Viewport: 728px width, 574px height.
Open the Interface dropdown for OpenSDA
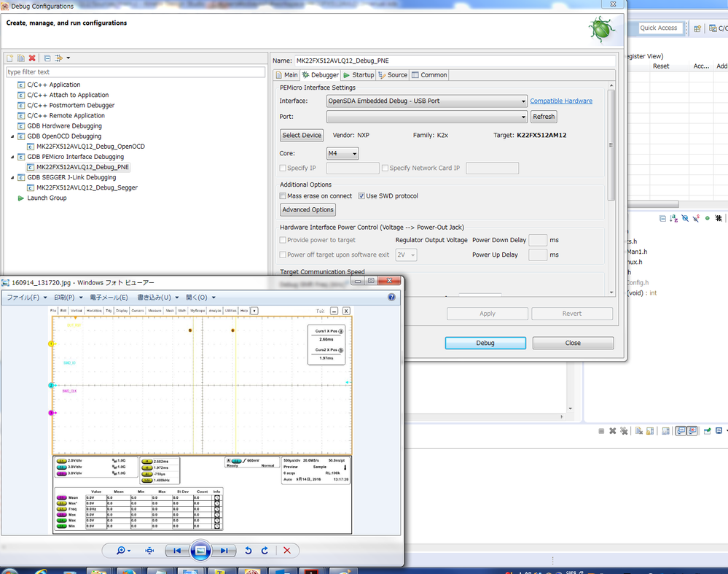click(x=427, y=101)
